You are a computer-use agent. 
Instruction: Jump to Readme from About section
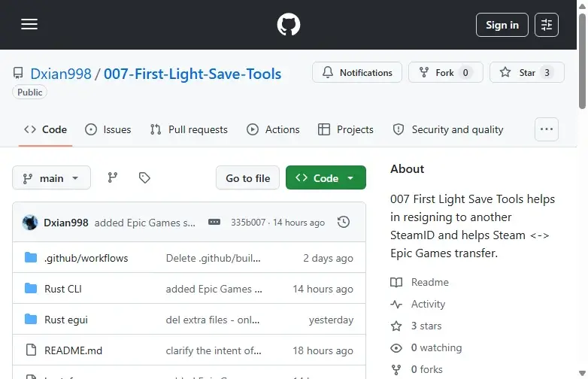420,282
